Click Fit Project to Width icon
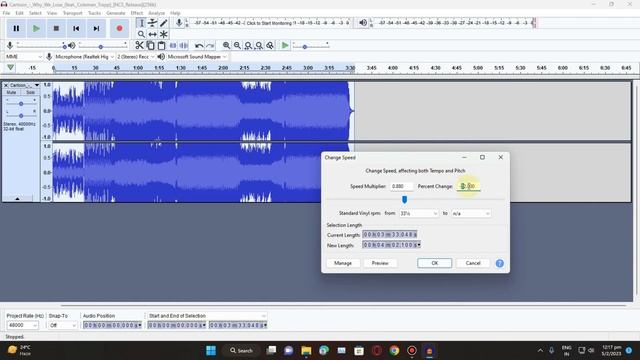This screenshot has width=640, height=360. tap(259, 46)
